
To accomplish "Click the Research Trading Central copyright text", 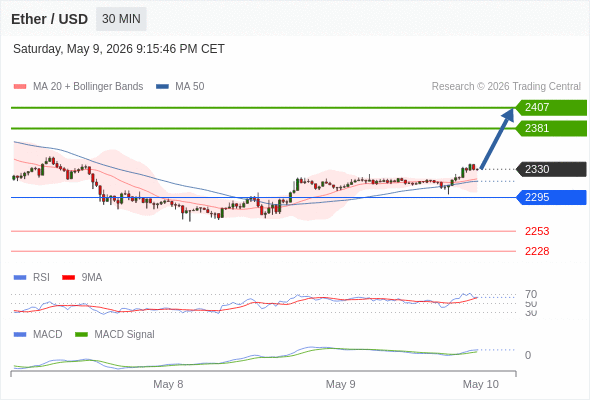I will (x=506, y=87).
